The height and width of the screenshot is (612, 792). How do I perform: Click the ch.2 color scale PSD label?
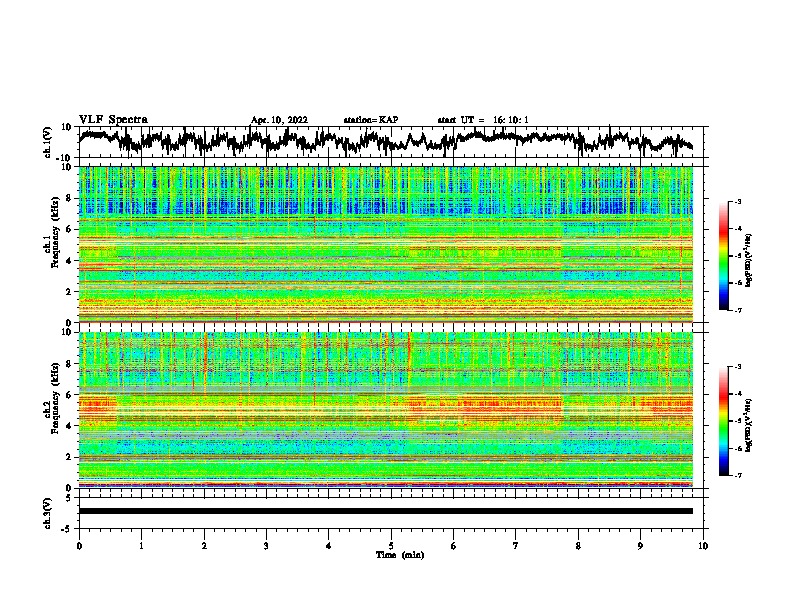tap(748, 425)
